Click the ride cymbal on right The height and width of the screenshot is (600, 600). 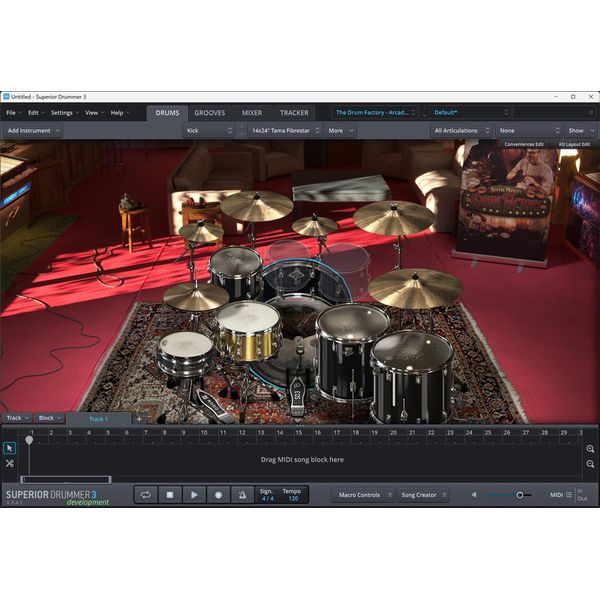[x=416, y=288]
